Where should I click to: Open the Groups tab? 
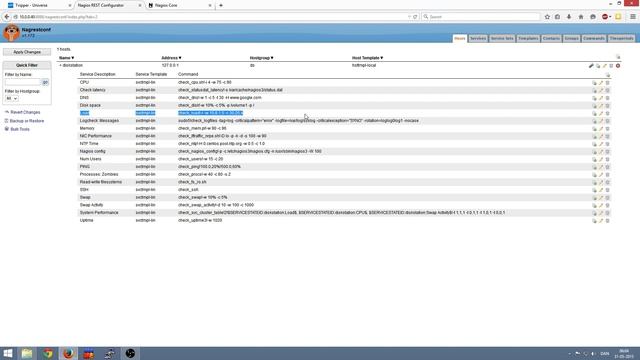(571, 38)
